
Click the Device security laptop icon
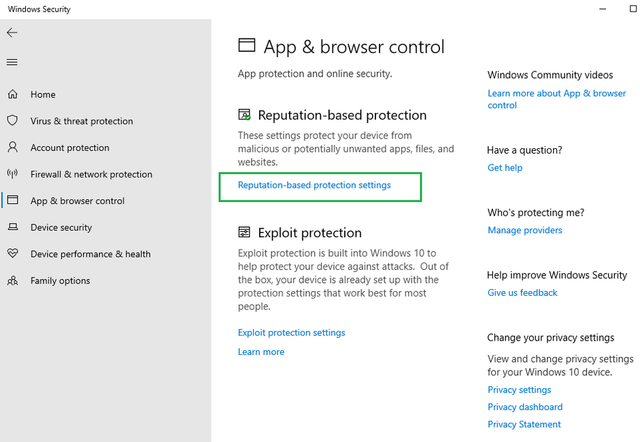coord(13,227)
